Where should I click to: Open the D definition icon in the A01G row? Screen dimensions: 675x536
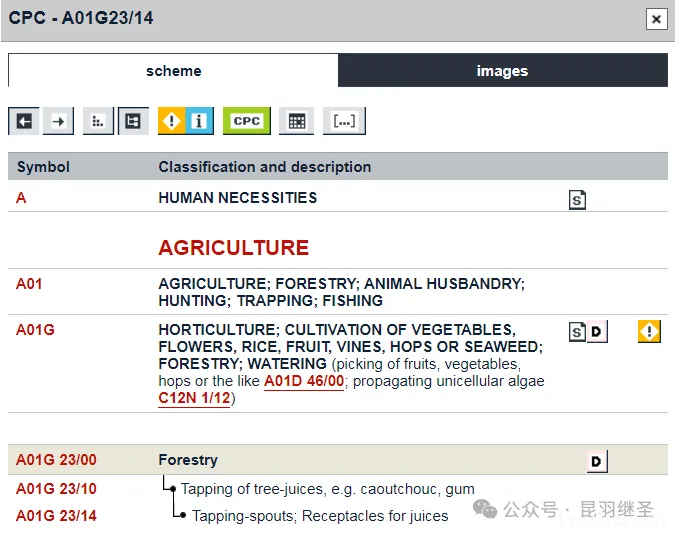tap(596, 332)
